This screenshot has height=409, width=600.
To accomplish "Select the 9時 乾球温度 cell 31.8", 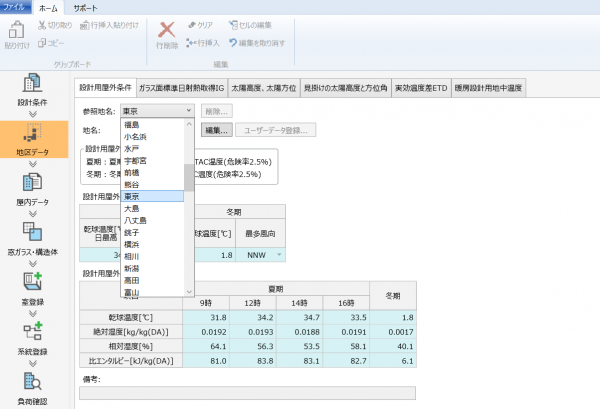I will (206, 318).
